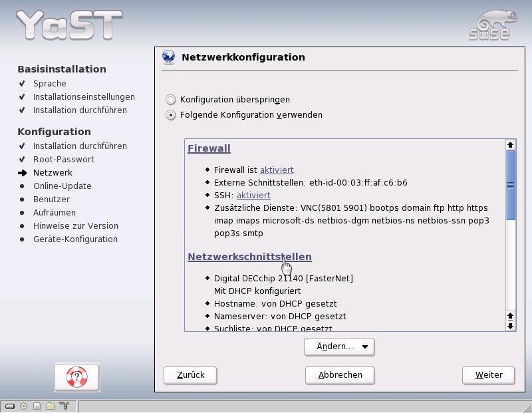Click the Zurück button
Screen dimensions: 532x413
pyautogui.click(x=190, y=375)
